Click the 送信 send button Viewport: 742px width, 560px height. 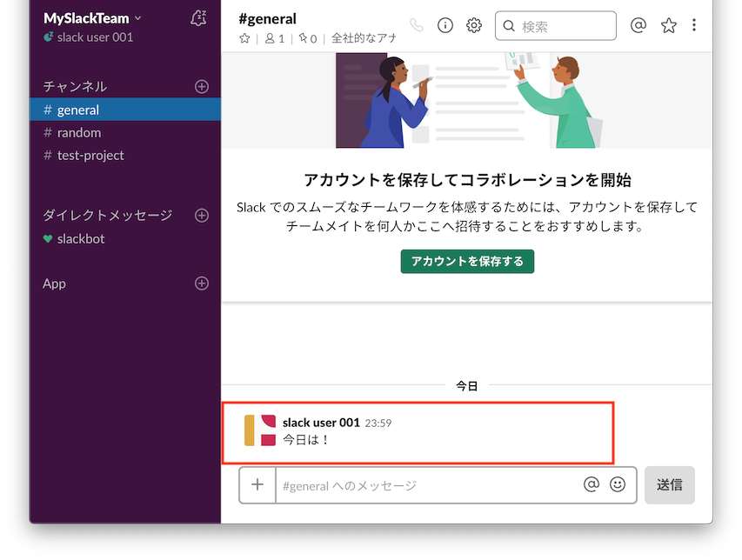click(x=670, y=485)
